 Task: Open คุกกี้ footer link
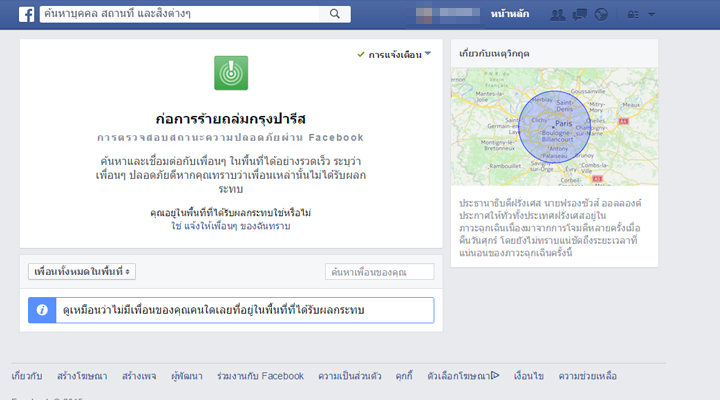point(404,376)
